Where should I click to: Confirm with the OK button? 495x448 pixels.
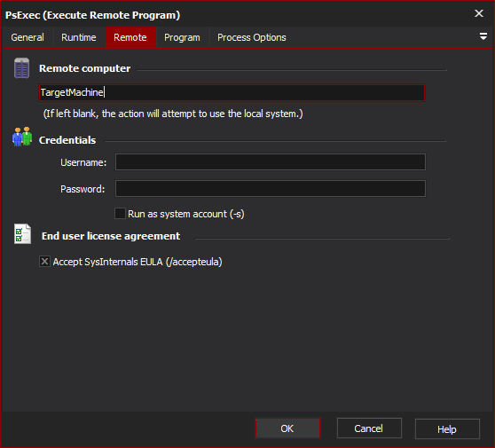click(x=287, y=428)
